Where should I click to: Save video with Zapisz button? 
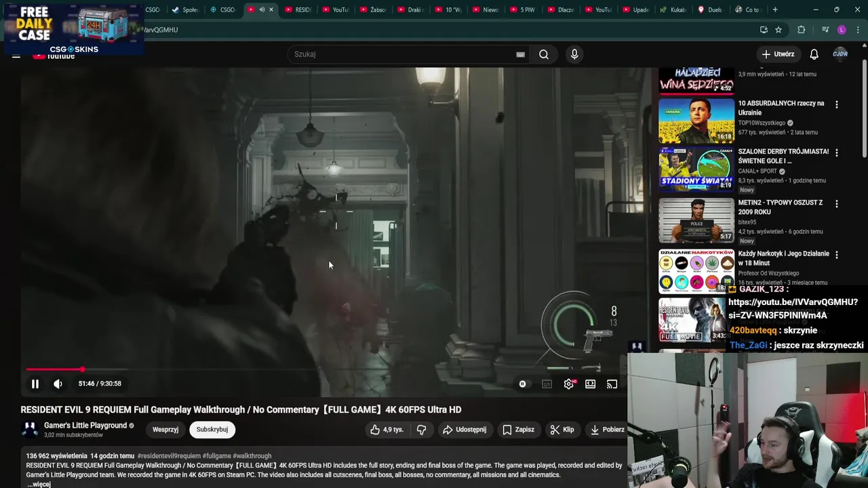518,430
